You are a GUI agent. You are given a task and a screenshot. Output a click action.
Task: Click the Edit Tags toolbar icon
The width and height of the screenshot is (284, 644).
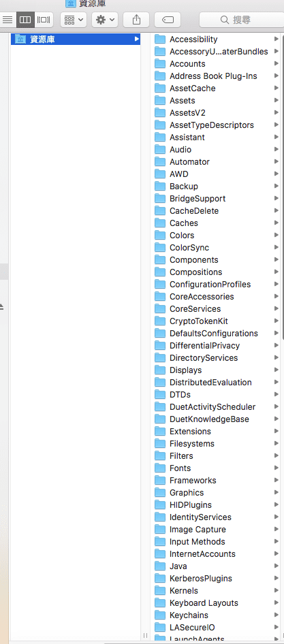(168, 19)
